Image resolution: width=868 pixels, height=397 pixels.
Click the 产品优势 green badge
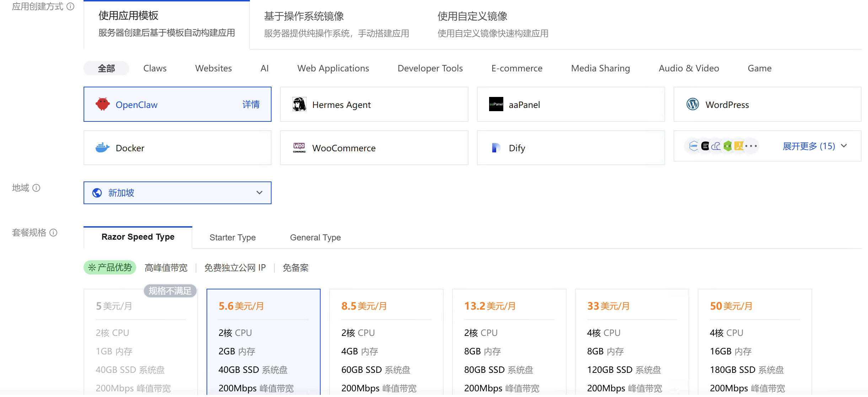click(110, 267)
